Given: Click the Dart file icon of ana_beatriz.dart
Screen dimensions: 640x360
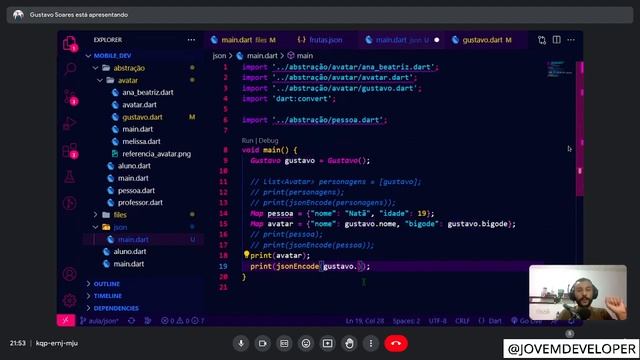Looking at the screenshot, I should pos(115,93).
